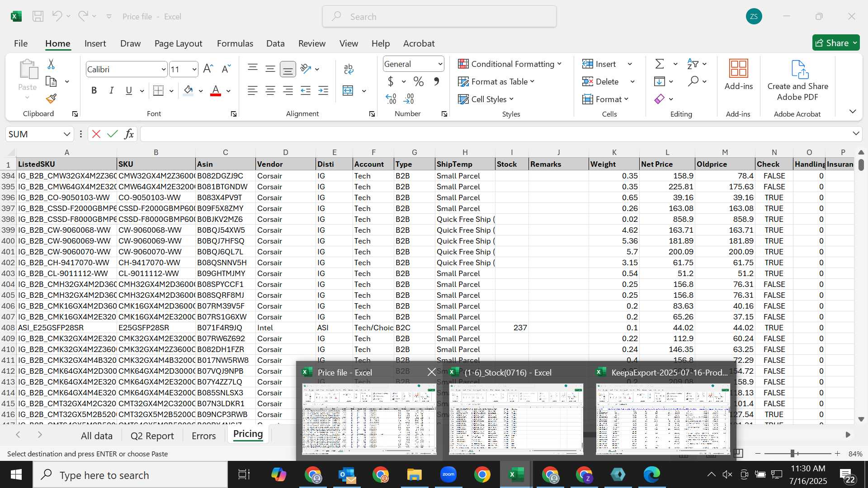
Task: Click the Paste button
Action: point(28,80)
